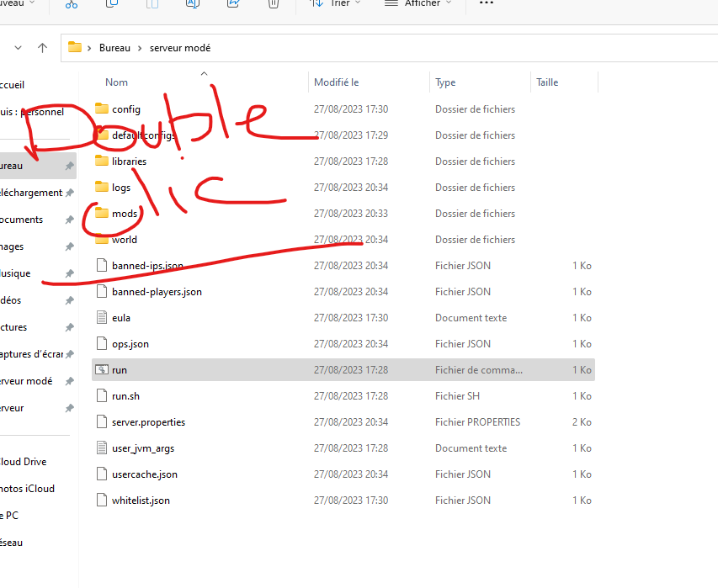Select the run.sh file icon
This screenshot has width=718, height=588.
click(102, 396)
